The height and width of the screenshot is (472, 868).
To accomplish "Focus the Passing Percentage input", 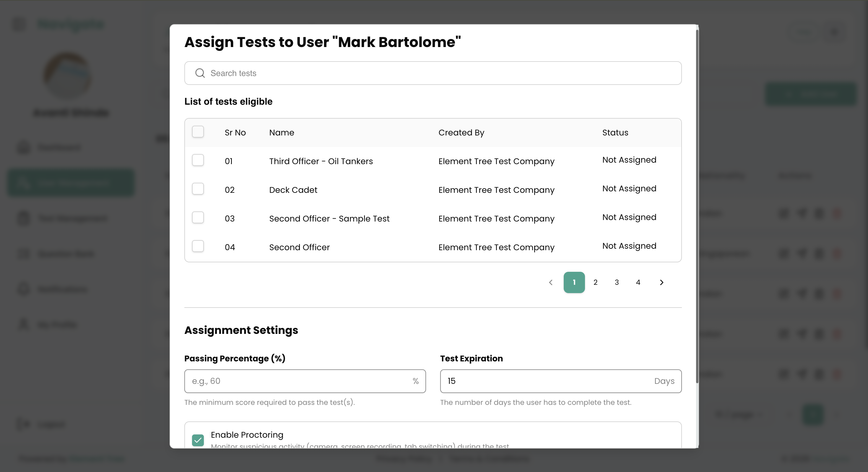I will click(x=305, y=381).
